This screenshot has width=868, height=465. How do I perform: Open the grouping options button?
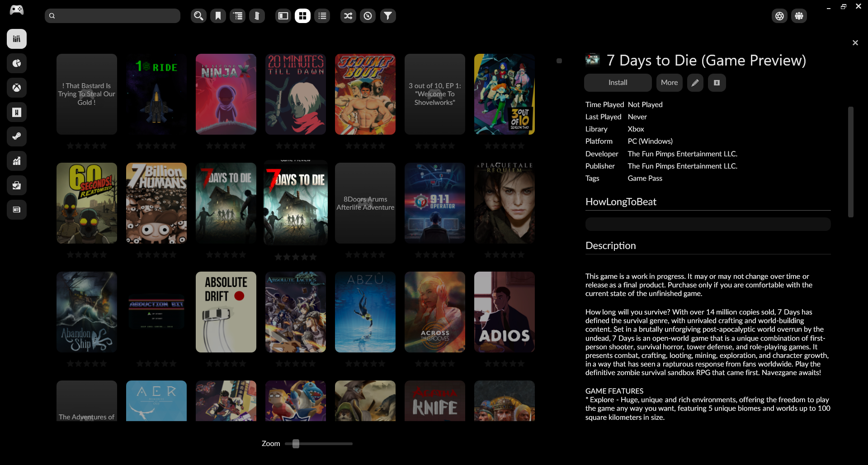pos(238,16)
